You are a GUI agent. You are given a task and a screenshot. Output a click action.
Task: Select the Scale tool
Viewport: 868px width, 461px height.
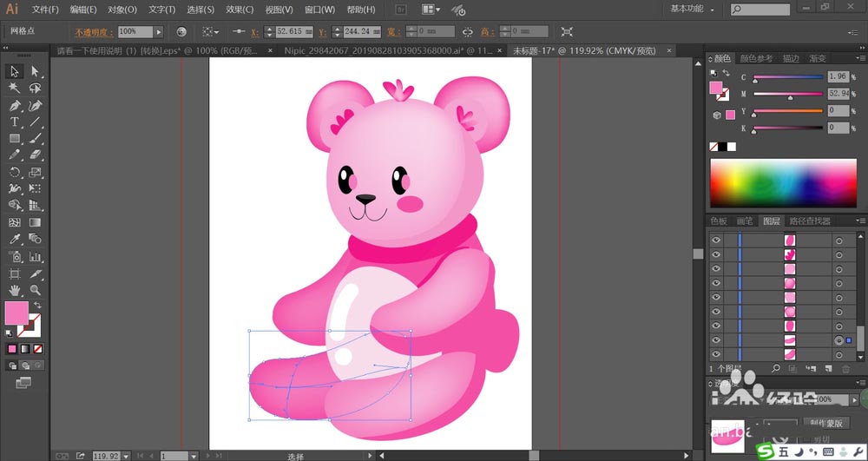click(x=36, y=172)
